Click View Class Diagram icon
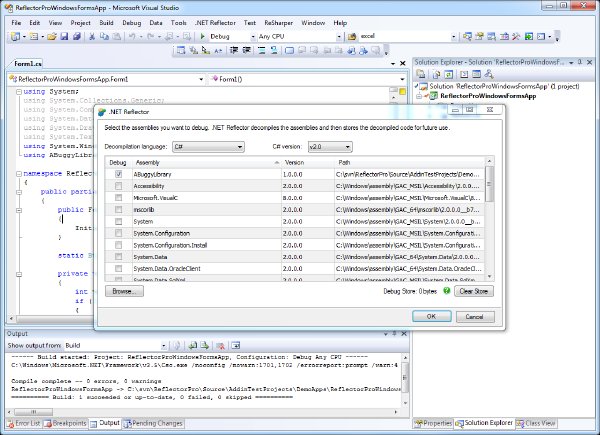 (x=488, y=74)
